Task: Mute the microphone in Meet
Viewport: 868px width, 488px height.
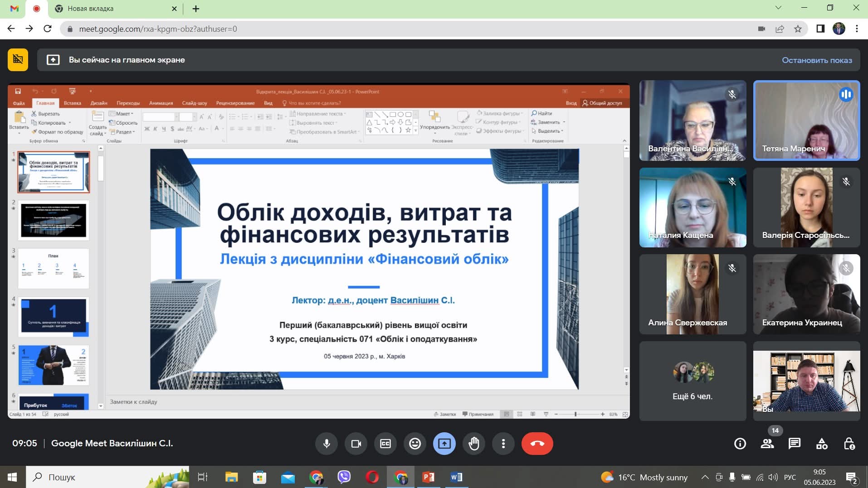Action: (327, 444)
